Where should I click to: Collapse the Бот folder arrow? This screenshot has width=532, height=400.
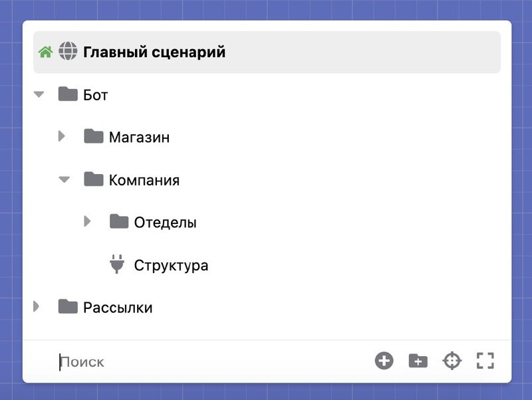pyautogui.click(x=39, y=94)
